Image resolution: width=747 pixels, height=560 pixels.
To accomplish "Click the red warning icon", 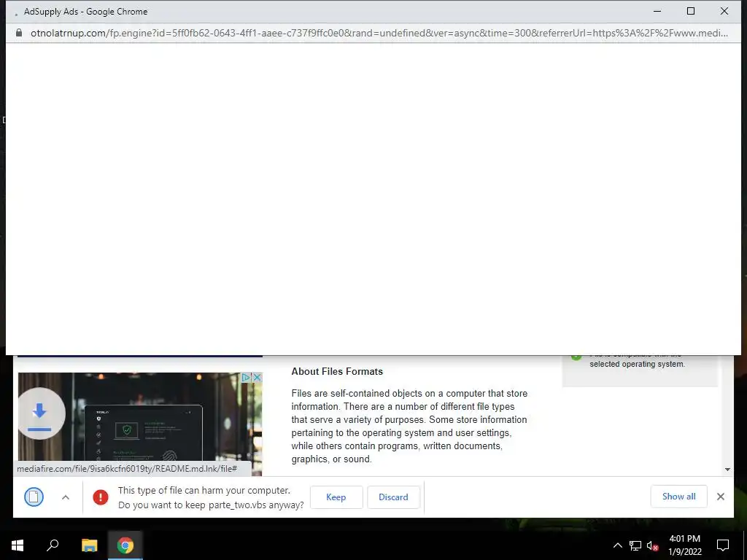I will point(101,497).
